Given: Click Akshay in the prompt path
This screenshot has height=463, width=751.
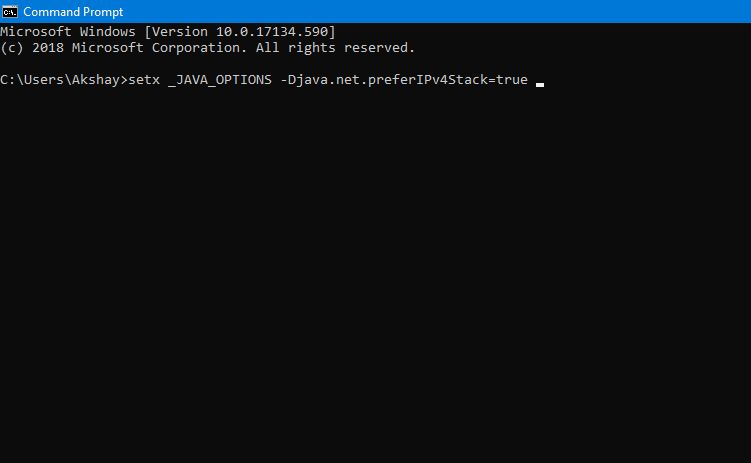Looking at the screenshot, I should tap(95, 79).
